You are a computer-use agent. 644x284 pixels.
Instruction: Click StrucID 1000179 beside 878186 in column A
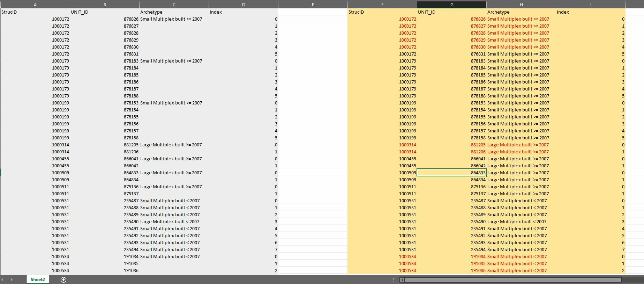pos(35,82)
